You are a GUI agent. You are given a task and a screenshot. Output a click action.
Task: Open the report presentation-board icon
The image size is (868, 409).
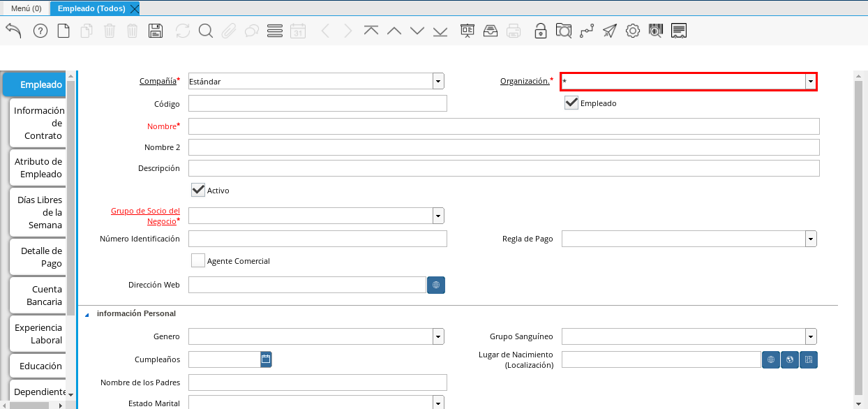click(x=467, y=31)
